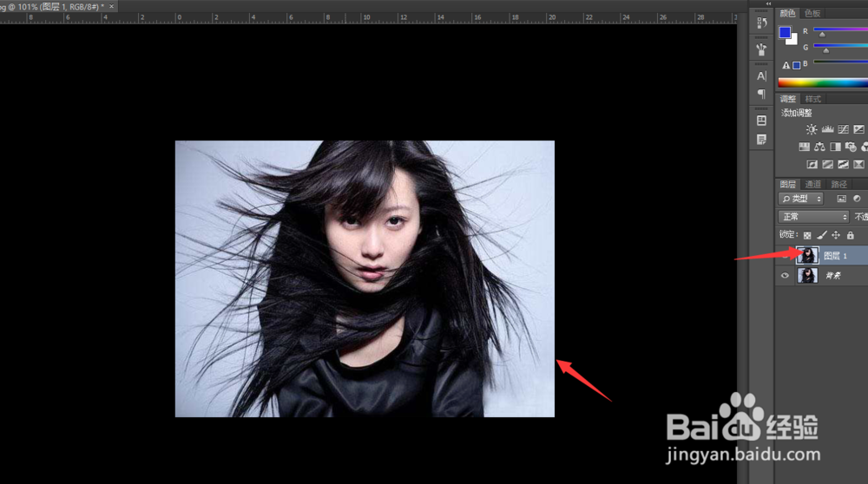This screenshot has height=484, width=868.
Task: Add a Hue/Saturation adjustment
Action: coord(805,147)
